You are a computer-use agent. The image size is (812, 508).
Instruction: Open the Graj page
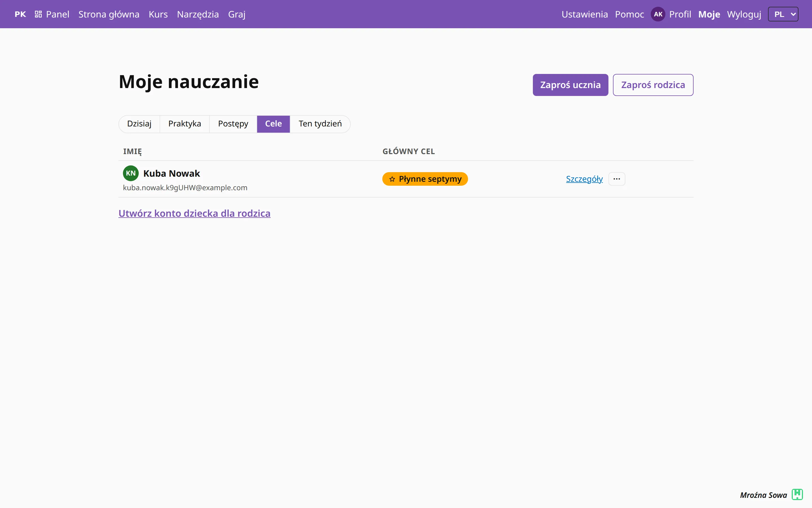237,14
